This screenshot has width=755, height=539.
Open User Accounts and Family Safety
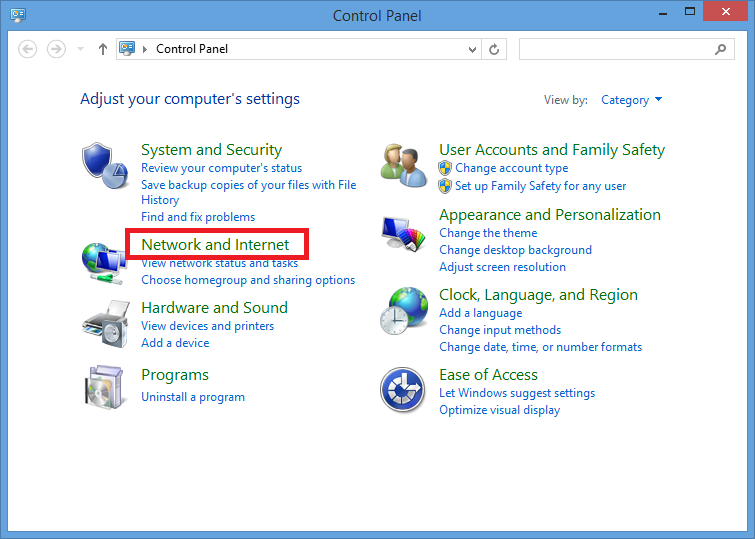552,150
